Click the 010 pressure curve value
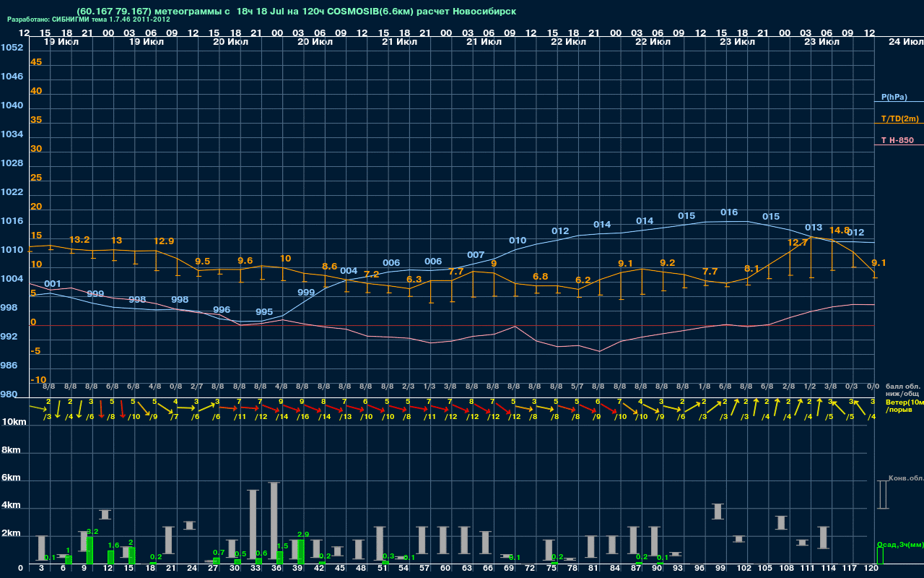Viewport: 924px width, 578px height. [x=518, y=241]
